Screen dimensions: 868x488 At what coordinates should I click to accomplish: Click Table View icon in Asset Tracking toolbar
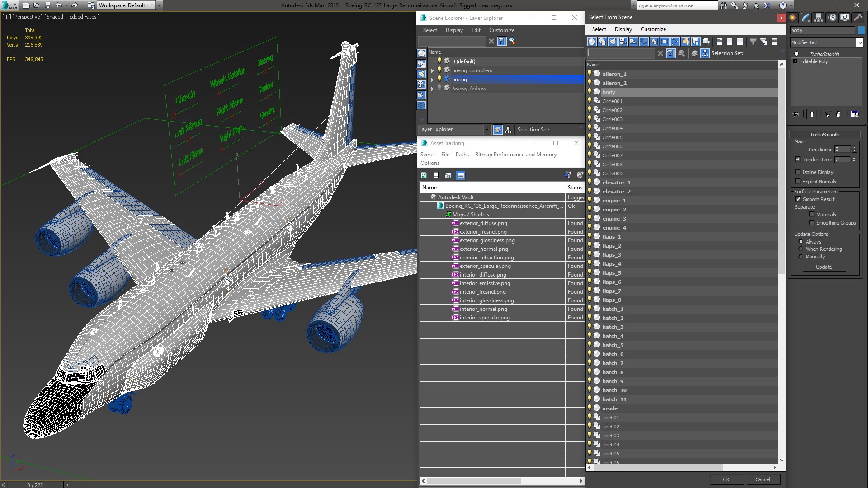pyautogui.click(x=460, y=175)
